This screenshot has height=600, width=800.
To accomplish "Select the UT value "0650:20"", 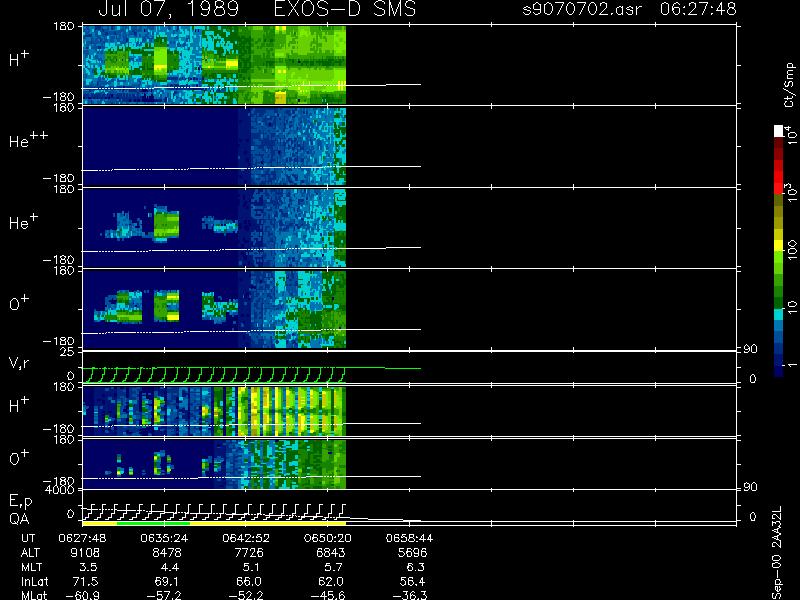I will 328,538.
